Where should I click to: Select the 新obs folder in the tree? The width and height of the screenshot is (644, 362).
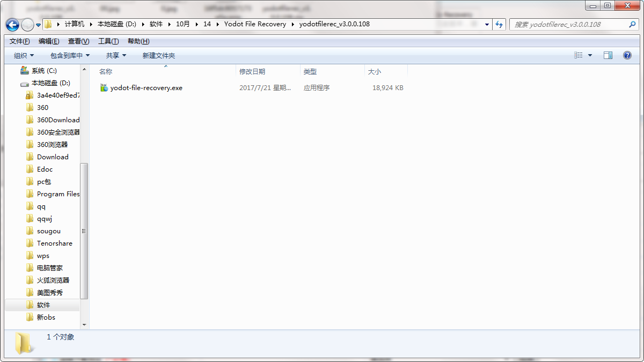pos(46,317)
